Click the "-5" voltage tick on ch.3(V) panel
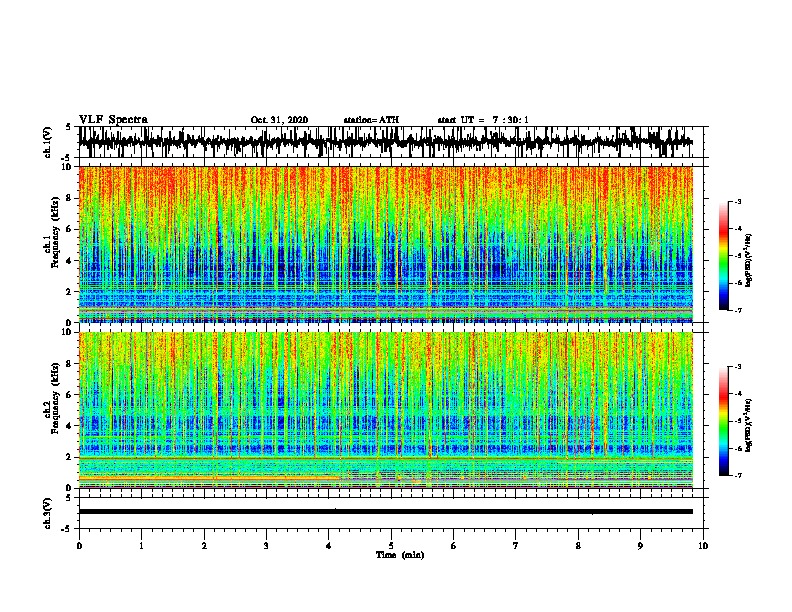 click(x=67, y=529)
